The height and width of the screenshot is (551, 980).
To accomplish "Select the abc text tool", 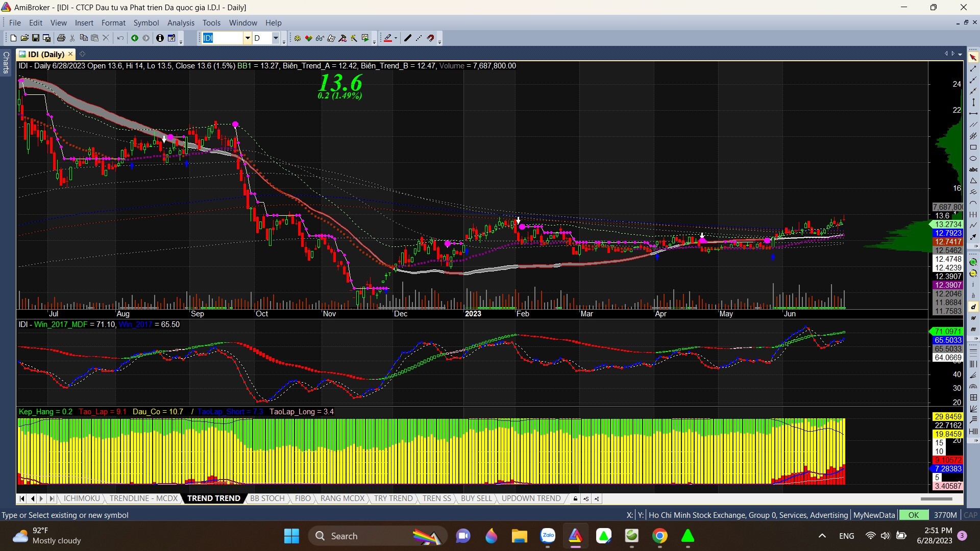I will (973, 169).
